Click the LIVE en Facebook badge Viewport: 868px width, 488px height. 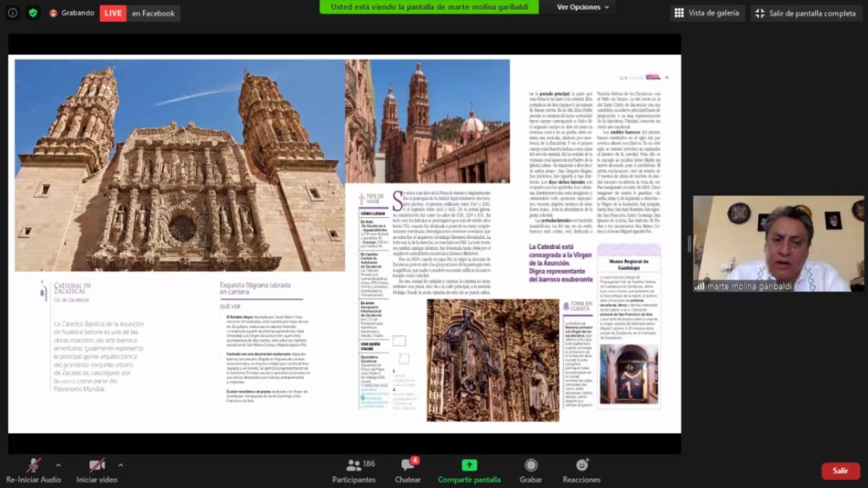(137, 13)
